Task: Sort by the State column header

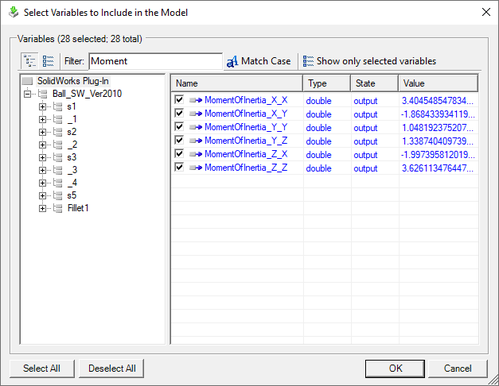Action: [374, 83]
